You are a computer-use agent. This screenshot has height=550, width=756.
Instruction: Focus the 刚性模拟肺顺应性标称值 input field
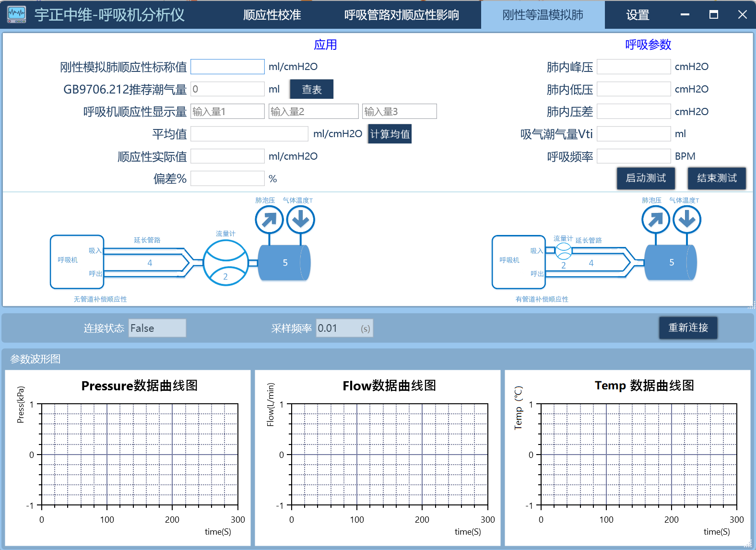pyautogui.click(x=227, y=67)
